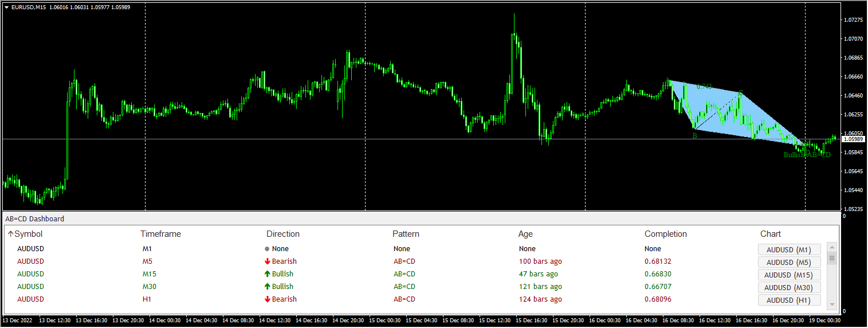Click the M30 timeframe cell
Viewport: 868px width, 328px height.
coord(150,287)
